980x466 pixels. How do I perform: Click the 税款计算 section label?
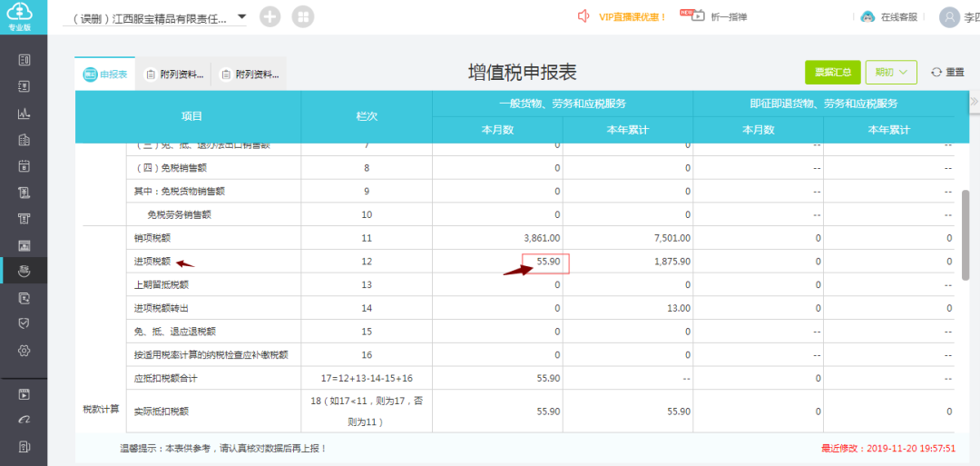(101, 410)
